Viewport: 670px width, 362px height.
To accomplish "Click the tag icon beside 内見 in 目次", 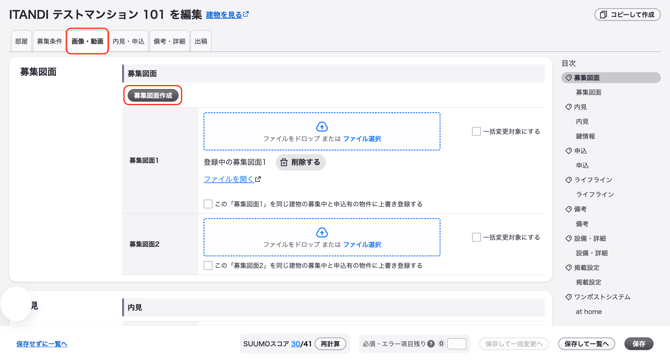I will (568, 107).
